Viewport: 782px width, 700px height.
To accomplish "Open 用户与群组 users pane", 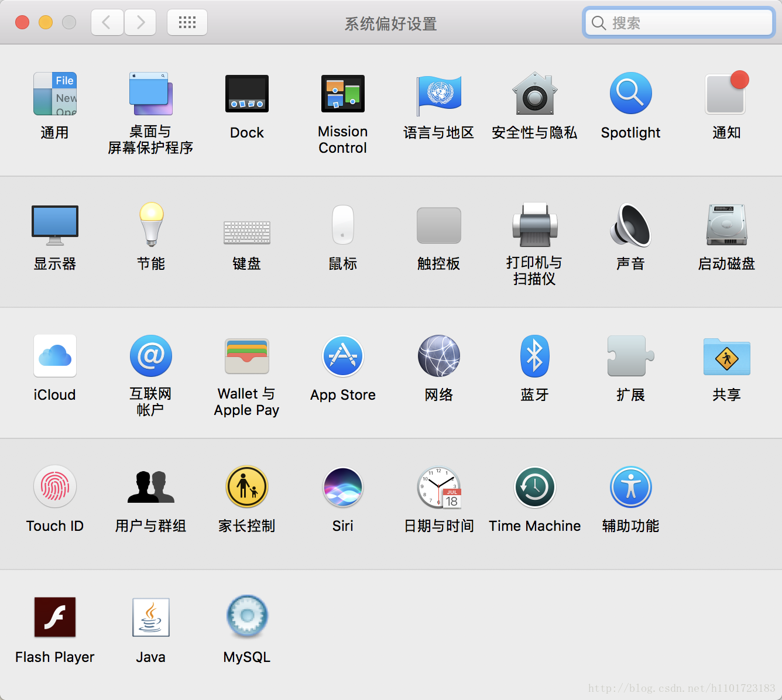I will point(151,487).
